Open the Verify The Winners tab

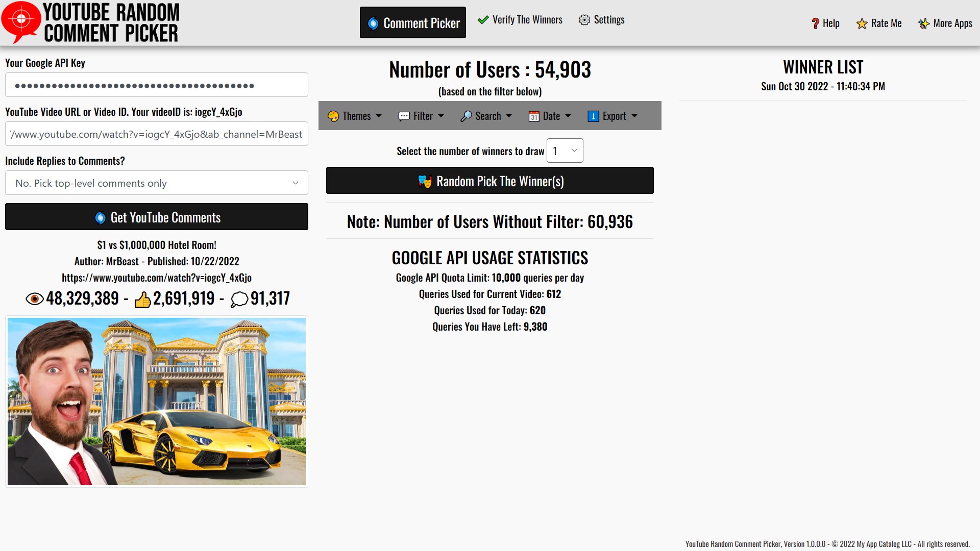(x=520, y=20)
